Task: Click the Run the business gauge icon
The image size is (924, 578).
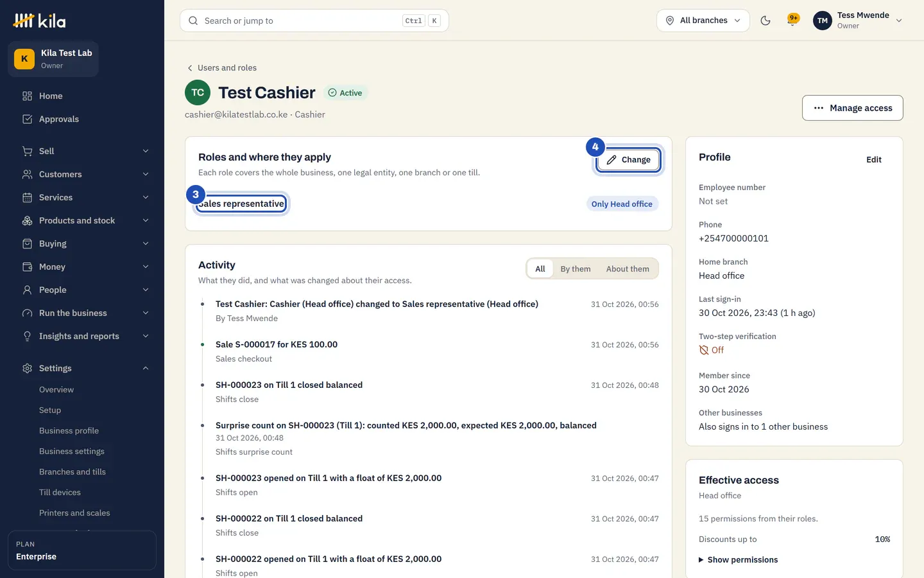Action: click(x=27, y=313)
